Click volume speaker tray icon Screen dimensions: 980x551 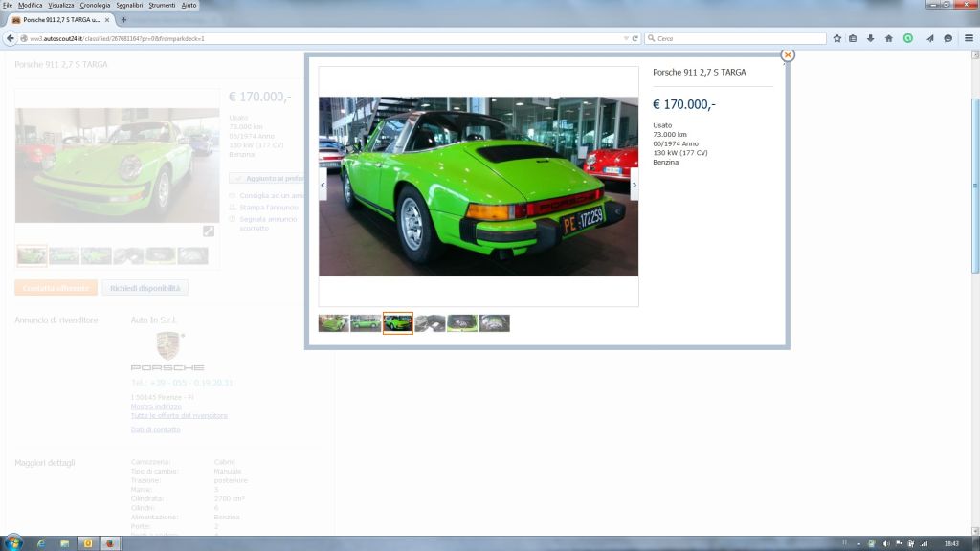tap(885, 543)
